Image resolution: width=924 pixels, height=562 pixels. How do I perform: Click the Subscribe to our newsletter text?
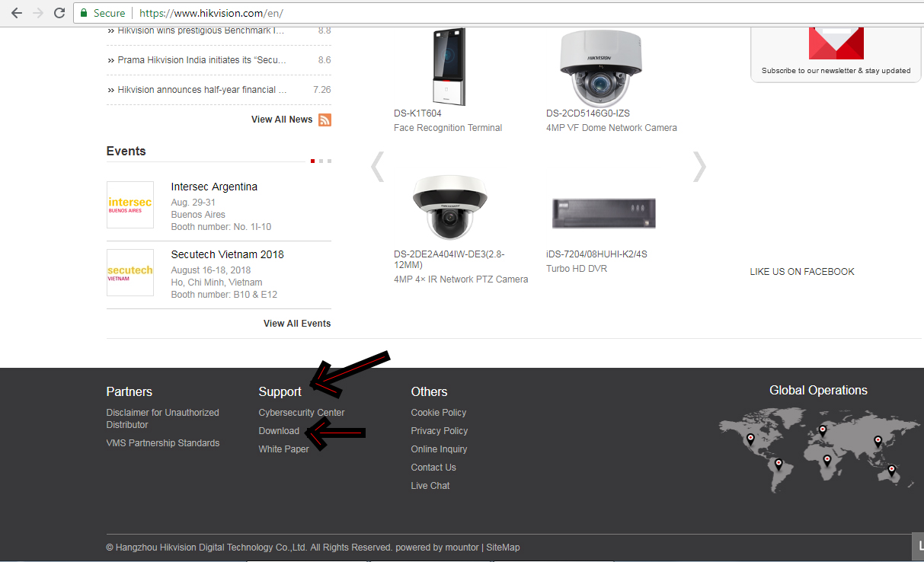click(x=836, y=71)
